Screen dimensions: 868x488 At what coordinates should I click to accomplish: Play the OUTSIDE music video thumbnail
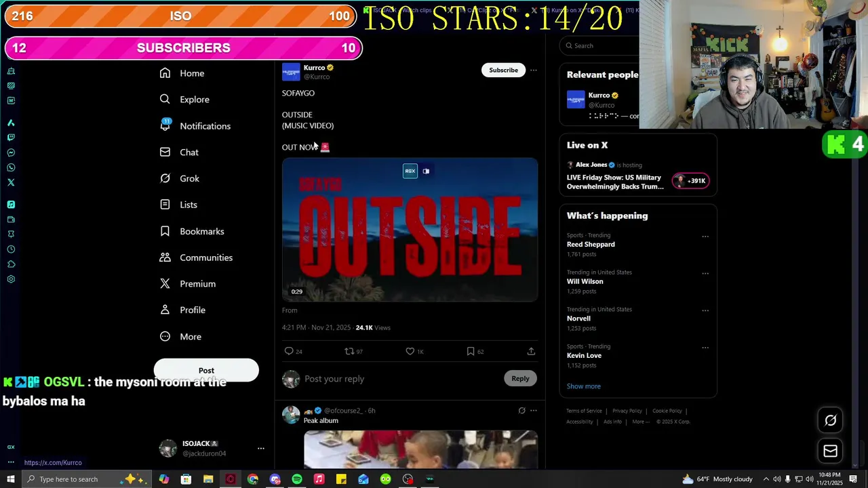410,230
